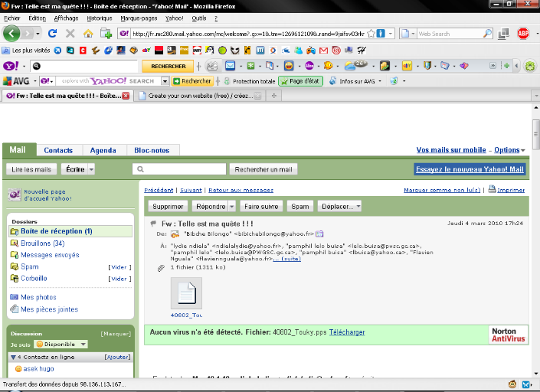
Task: Open the Écrire dropdown arrow
Action: (91, 169)
